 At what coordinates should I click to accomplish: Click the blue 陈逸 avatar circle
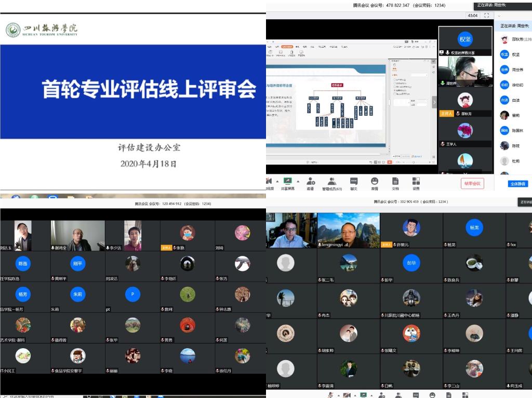[23, 264]
